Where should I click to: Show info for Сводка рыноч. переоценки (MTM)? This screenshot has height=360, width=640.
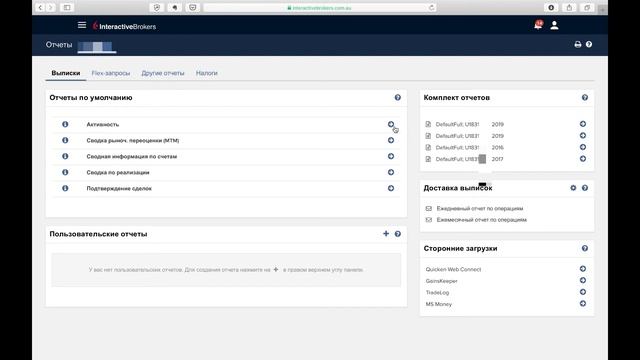(x=65, y=140)
